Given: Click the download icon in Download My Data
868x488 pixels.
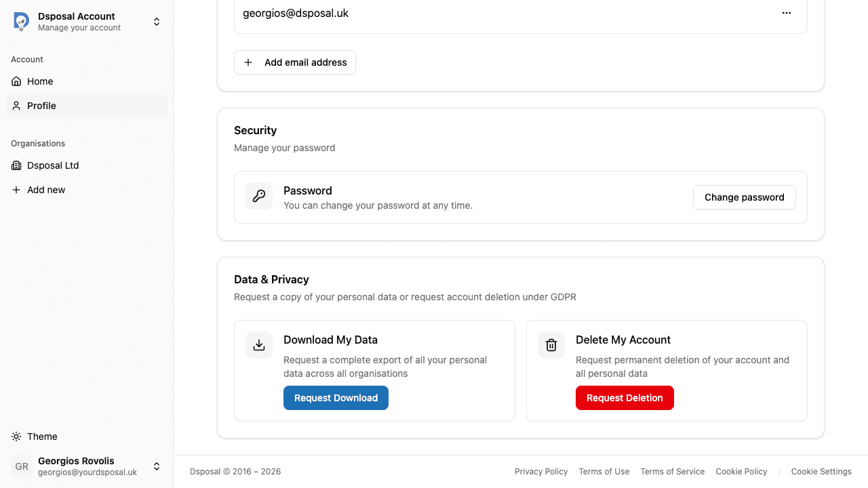Looking at the screenshot, I should (259, 346).
